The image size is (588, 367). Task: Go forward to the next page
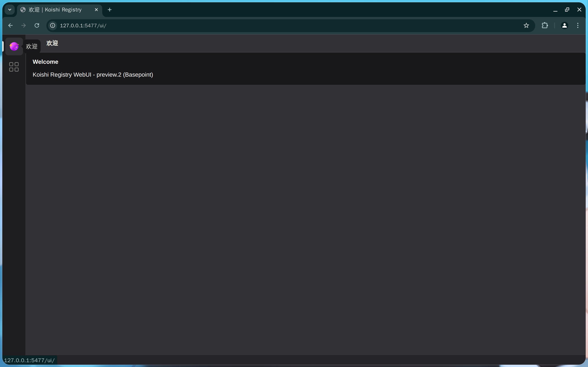point(24,25)
